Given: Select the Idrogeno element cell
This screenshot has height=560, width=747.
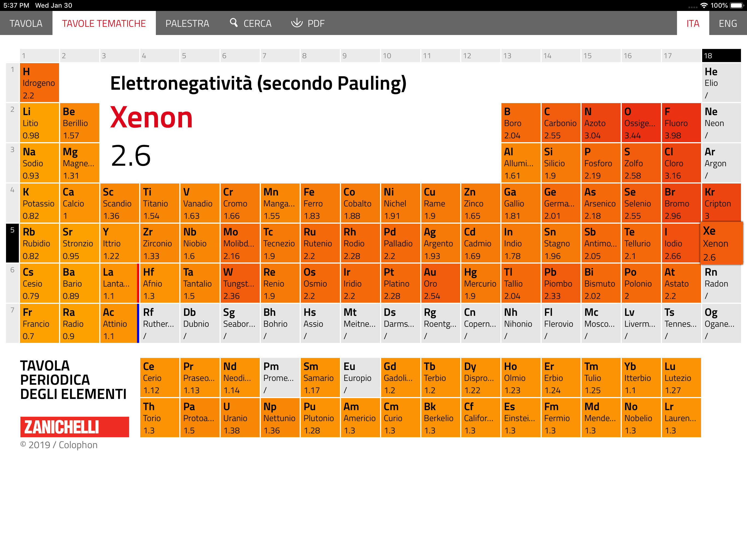Looking at the screenshot, I should pyautogui.click(x=39, y=83).
